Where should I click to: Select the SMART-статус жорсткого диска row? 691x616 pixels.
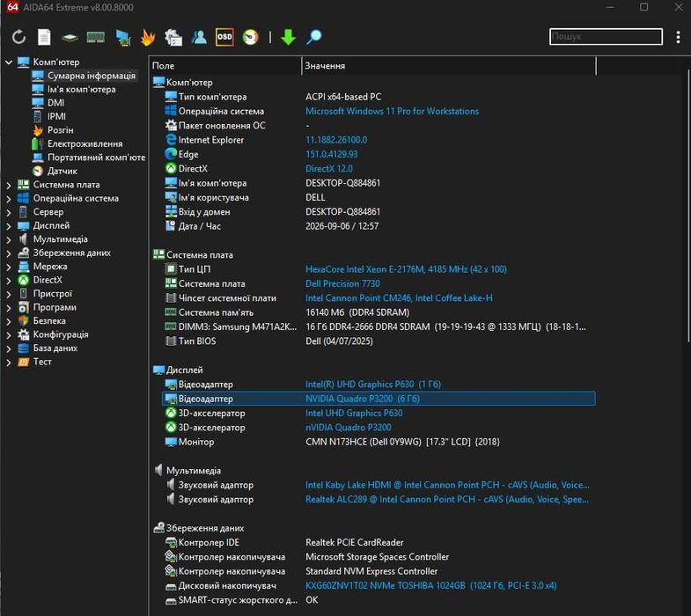pos(379,600)
